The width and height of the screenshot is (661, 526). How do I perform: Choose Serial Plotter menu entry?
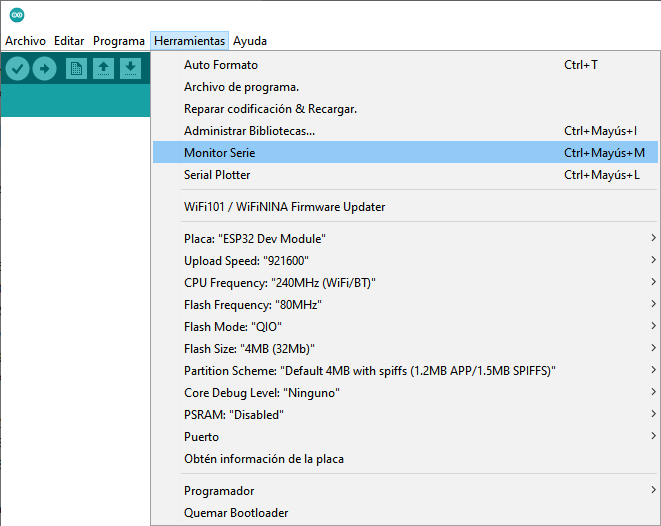coord(405,174)
